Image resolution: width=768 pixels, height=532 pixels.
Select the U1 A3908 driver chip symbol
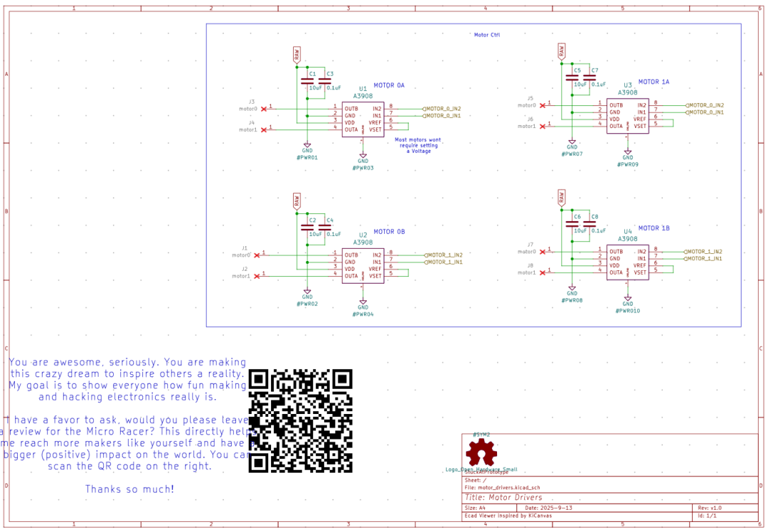click(x=363, y=119)
